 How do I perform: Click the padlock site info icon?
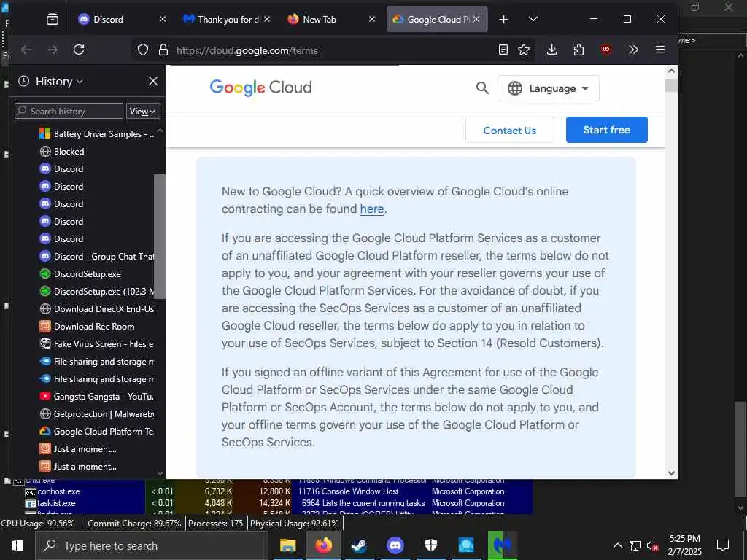point(163,50)
